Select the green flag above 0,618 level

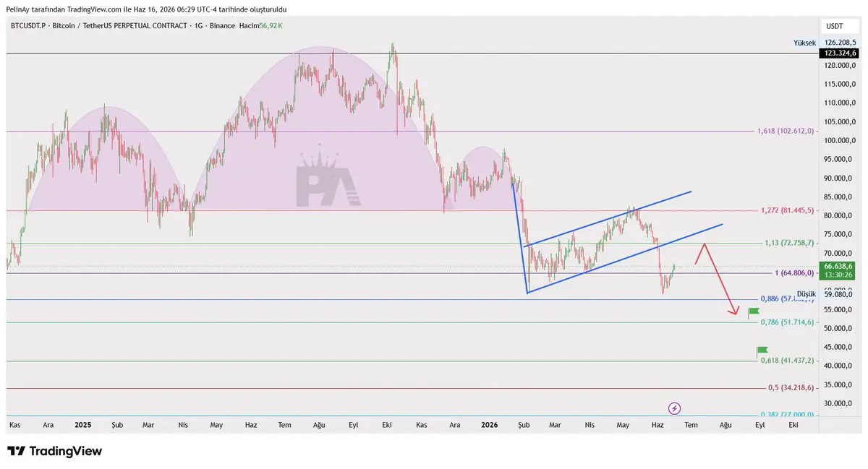point(761,350)
